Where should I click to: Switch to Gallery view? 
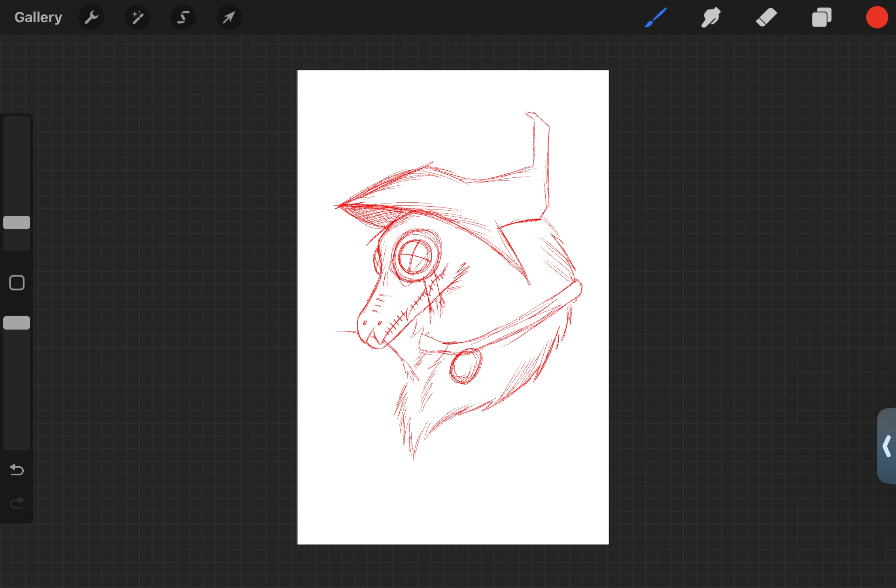pyautogui.click(x=38, y=17)
